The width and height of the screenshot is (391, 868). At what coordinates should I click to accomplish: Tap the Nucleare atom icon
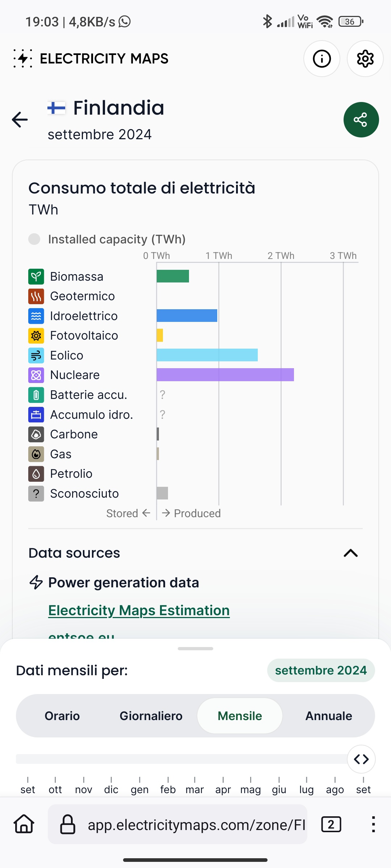point(36,375)
